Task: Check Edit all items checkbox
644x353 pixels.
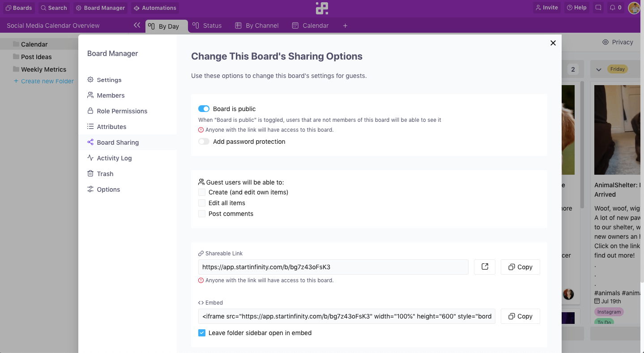Action: (x=202, y=203)
